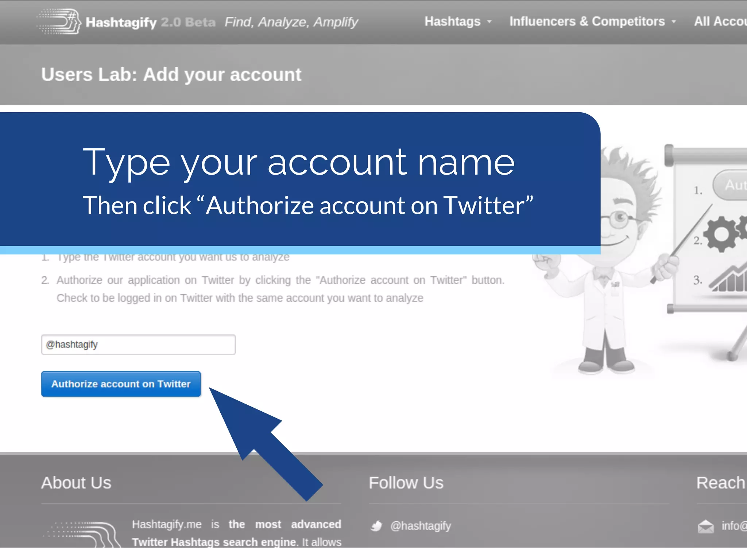Image resolution: width=747 pixels, height=560 pixels.
Task: Select the 'About Us' footer heading
Action: click(76, 483)
